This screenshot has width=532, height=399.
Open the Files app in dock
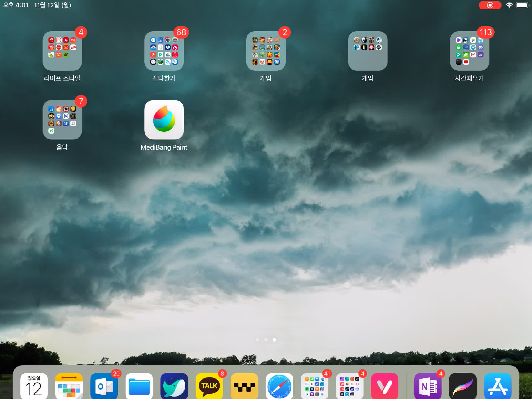point(139,386)
